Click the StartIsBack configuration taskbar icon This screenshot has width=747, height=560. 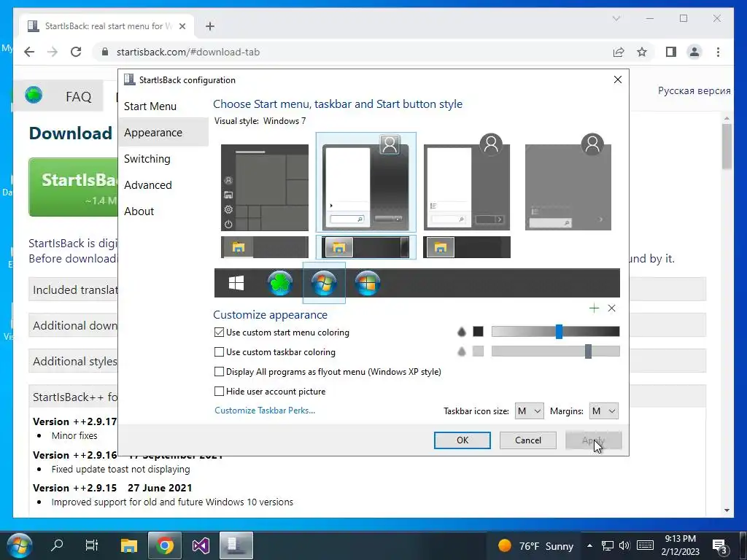(236, 545)
